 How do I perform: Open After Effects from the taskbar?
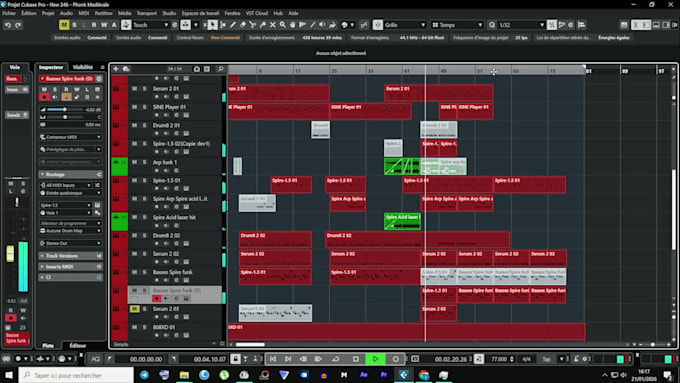point(364,375)
